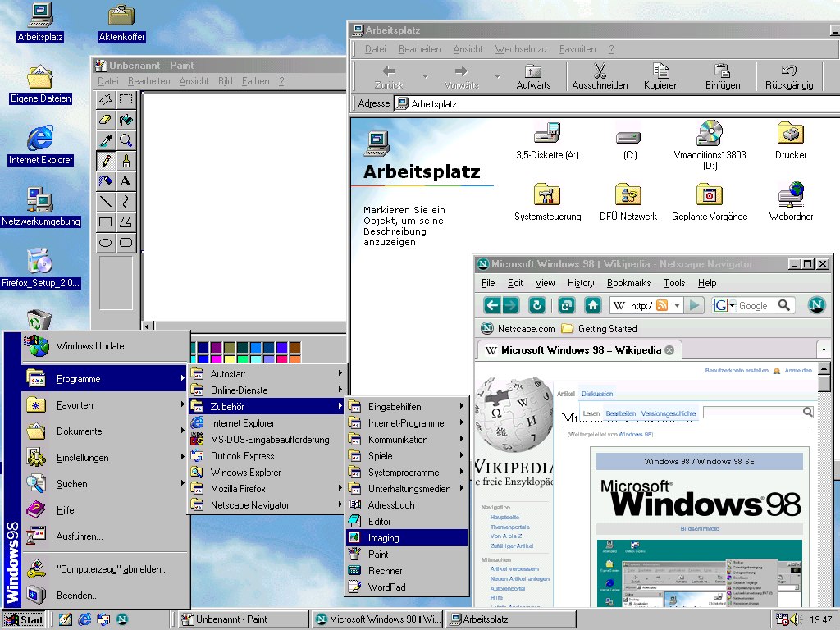This screenshot has width=840, height=630.
Task: Click the Home icon in Netscape toolbar
Action: click(x=591, y=305)
